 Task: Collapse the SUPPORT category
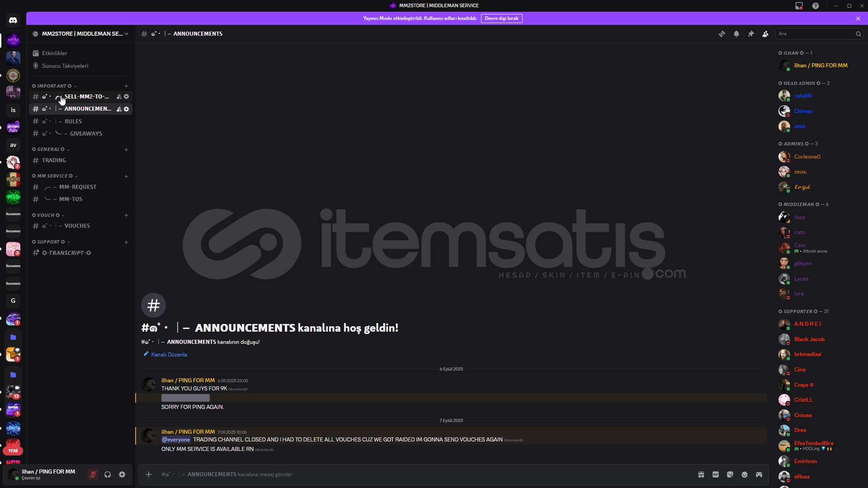click(x=51, y=242)
